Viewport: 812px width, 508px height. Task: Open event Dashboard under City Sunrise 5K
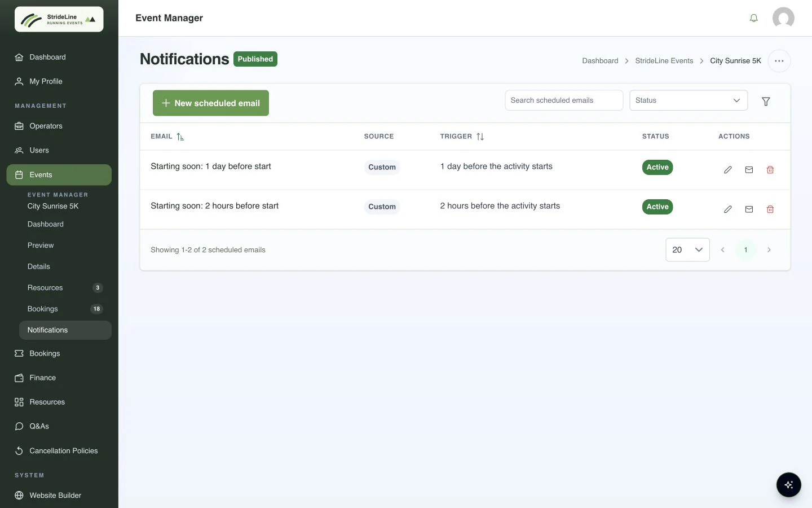[x=46, y=224]
